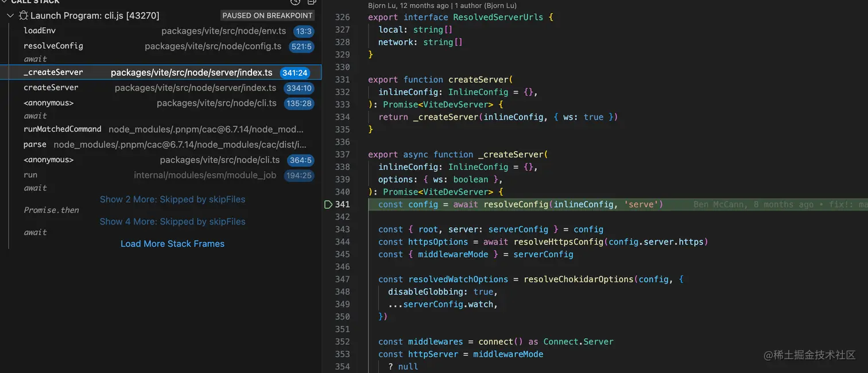Viewport: 868px width, 373px height.
Task: Click the current breakpoint arrow at line 341
Action: pyautogui.click(x=328, y=204)
